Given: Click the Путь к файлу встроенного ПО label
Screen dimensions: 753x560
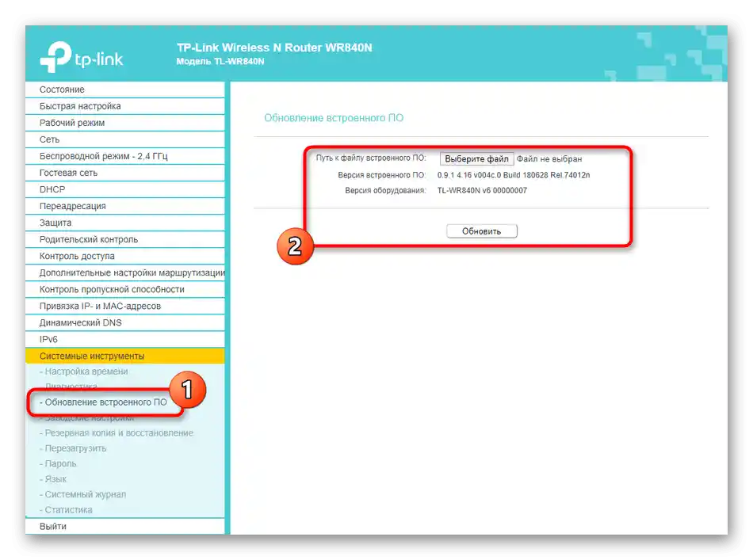Looking at the screenshot, I should click(x=371, y=158).
